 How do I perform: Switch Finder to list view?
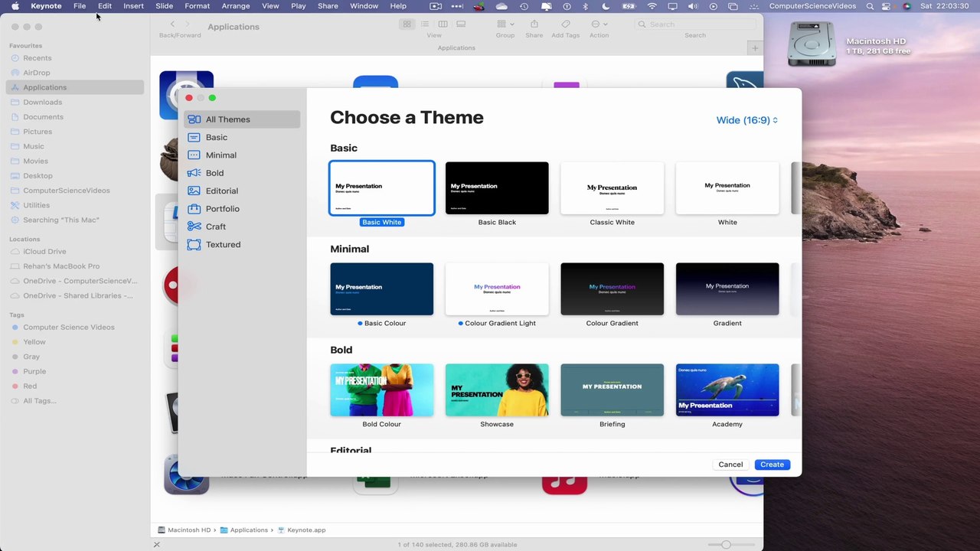425,24
